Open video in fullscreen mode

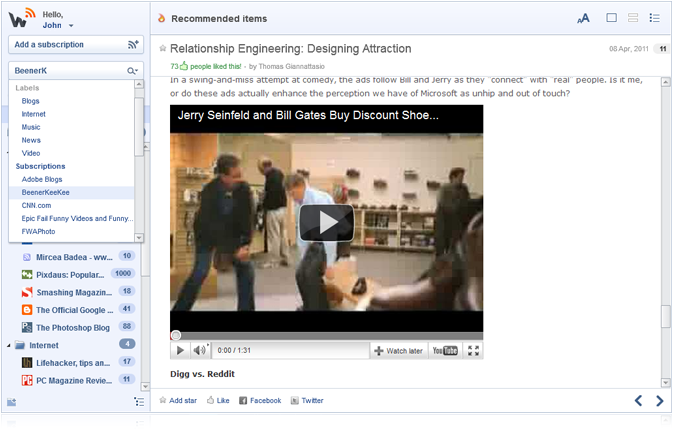point(474,350)
